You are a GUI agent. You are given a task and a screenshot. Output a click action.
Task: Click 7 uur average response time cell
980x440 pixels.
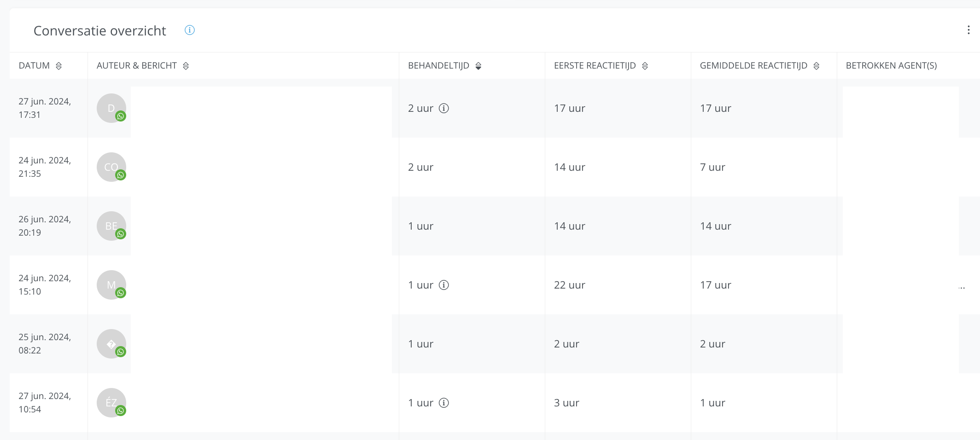[712, 167]
